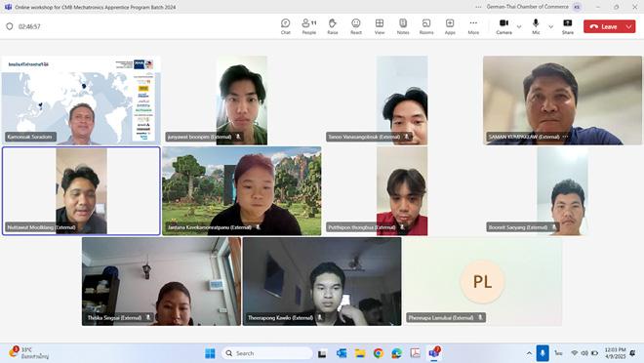The height and width of the screenshot is (363, 644).
Task: Toggle the Mic mute
Action: coord(536,26)
